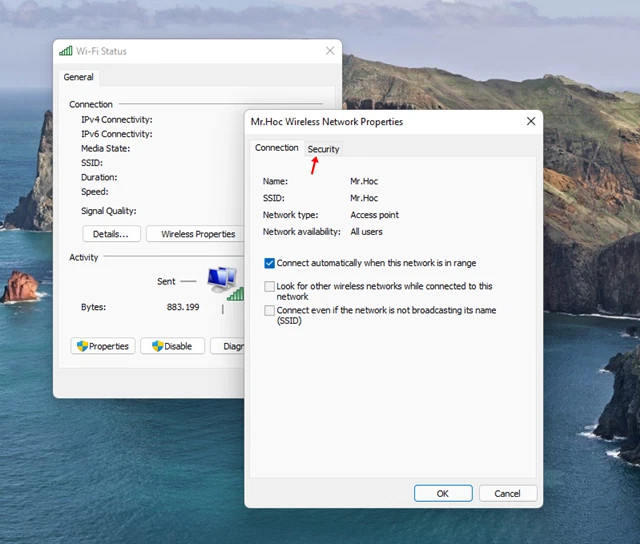
Task: Select General tab in Wi-Fi Status
Action: click(x=78, y=77)
